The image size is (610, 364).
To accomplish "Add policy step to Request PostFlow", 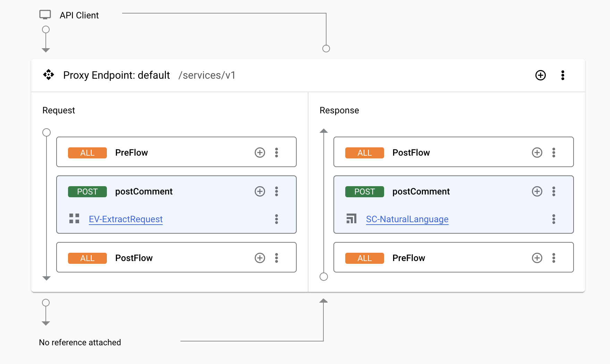I will (x=260, y=258).
